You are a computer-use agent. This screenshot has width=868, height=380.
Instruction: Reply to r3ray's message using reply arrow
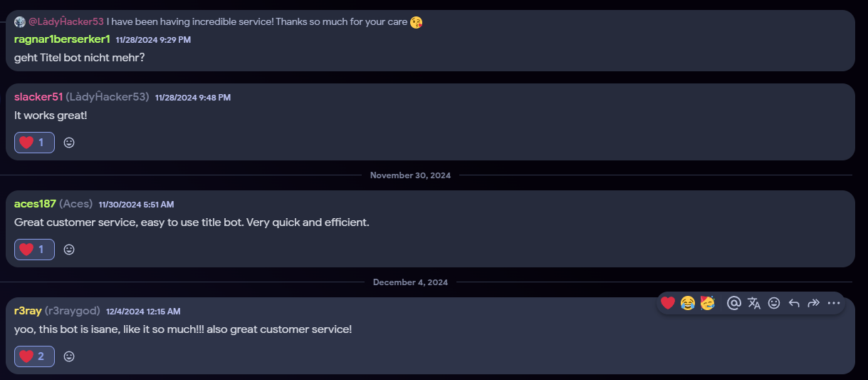pos(794,303)
